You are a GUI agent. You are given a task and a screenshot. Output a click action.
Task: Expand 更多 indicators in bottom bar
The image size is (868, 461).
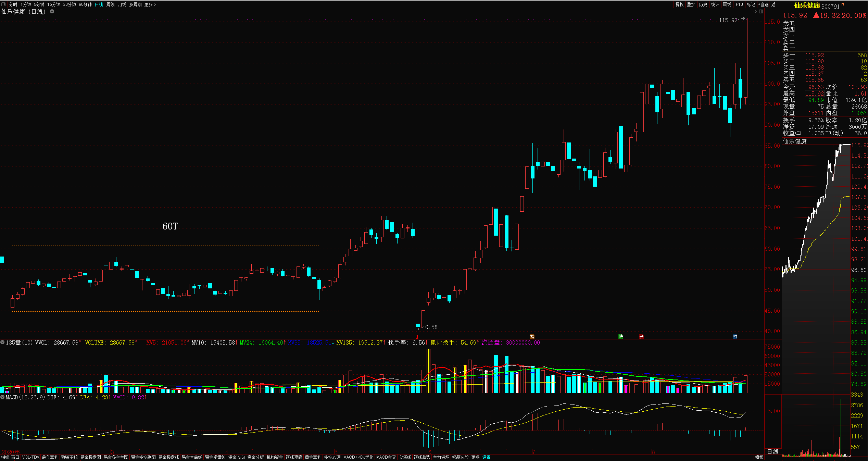click(475, 457)
